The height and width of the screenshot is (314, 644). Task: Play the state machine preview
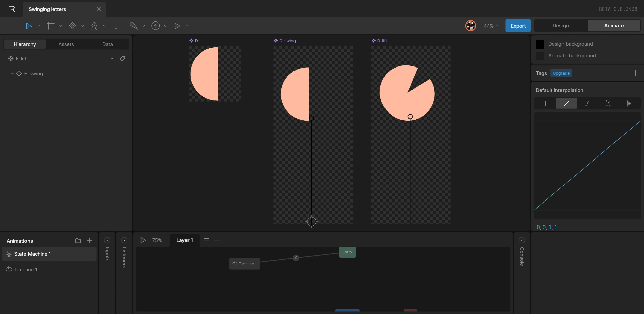pyautogui.click(x=143, y=240)
